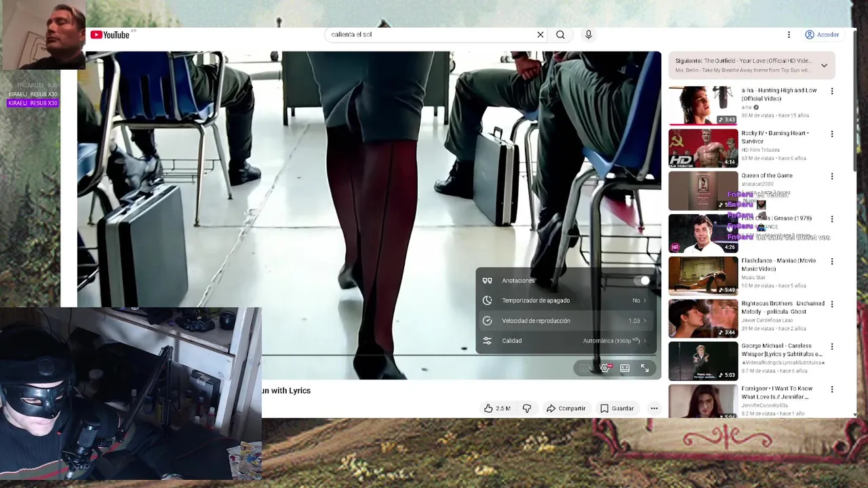Open the Queen of the Game video title
This screenshot has width=868, height=488.
(x=767, y=176)
